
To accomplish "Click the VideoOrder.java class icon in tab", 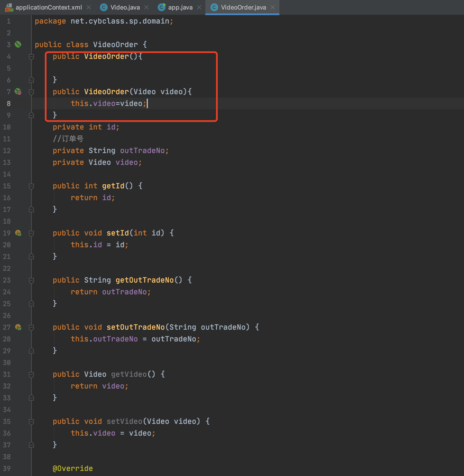I will (x=214, y=8).
